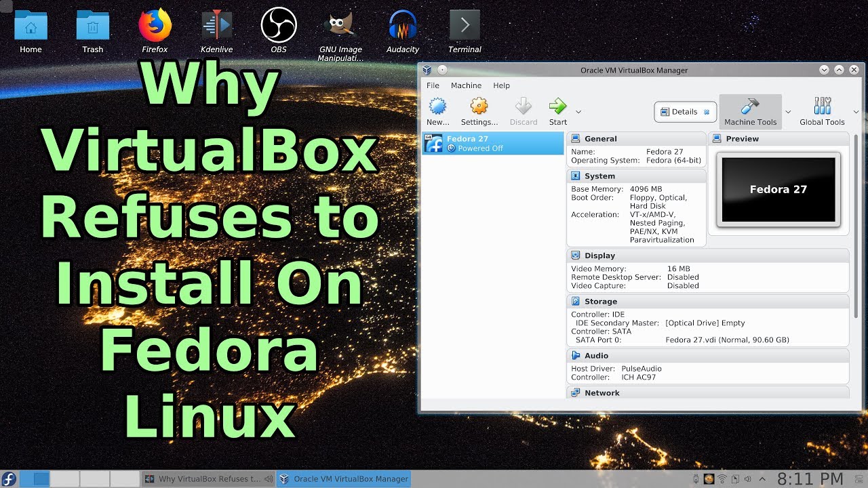
Task: Click the Fedora 27 preview thumbnail
Action: [778, 190]
